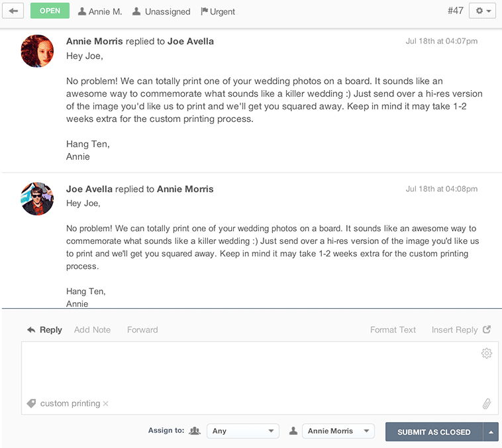Click the Annie M. customer icon
502x448 pixels.
pos(82,11)
